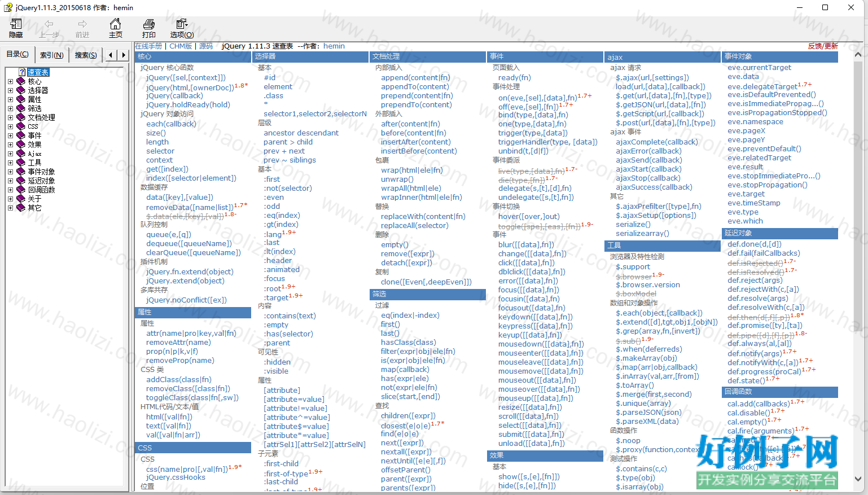Expand the Ajax tree node
Viewport: 868px width, 495px height.
click(x=10, y=154)
